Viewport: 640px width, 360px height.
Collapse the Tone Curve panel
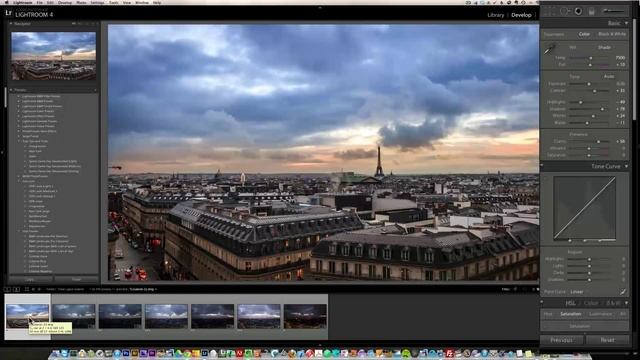click(627, 167)
